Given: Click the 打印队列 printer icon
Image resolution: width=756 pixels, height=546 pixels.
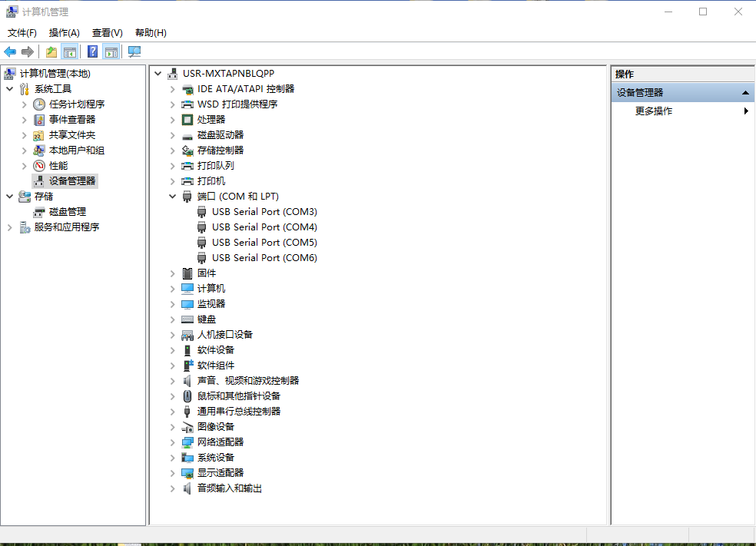Looking at the screenshot, I should [x=187, y=166].
